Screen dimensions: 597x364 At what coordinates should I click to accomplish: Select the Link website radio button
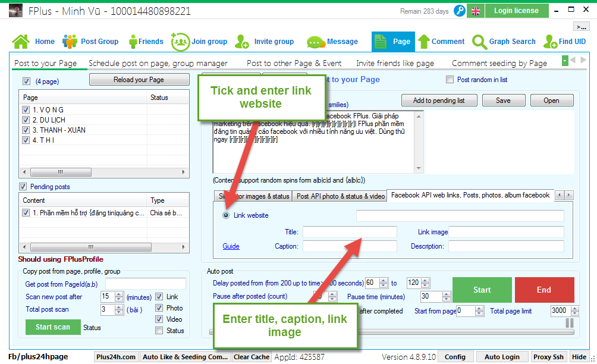pos(226,215)
